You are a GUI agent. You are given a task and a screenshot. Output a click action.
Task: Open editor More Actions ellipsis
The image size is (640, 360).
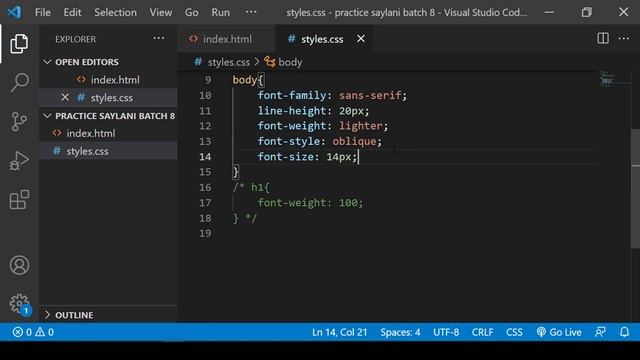point(624,38)
